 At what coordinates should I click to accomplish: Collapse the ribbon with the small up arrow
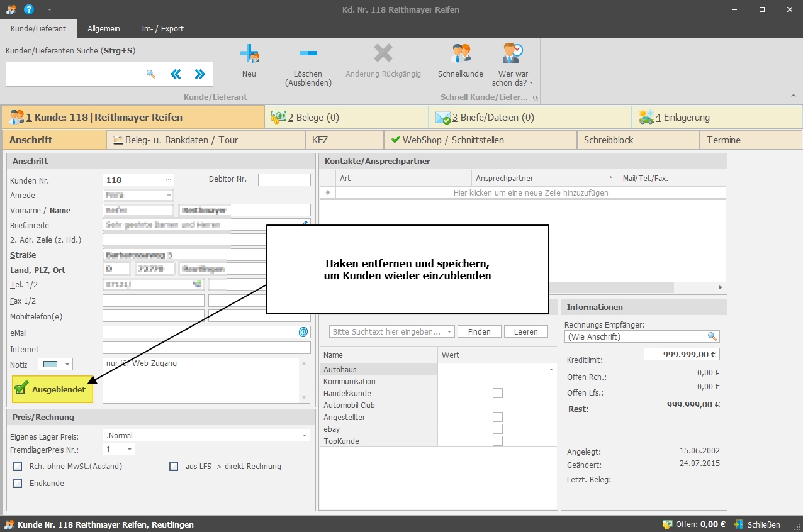tap(793, 96)
